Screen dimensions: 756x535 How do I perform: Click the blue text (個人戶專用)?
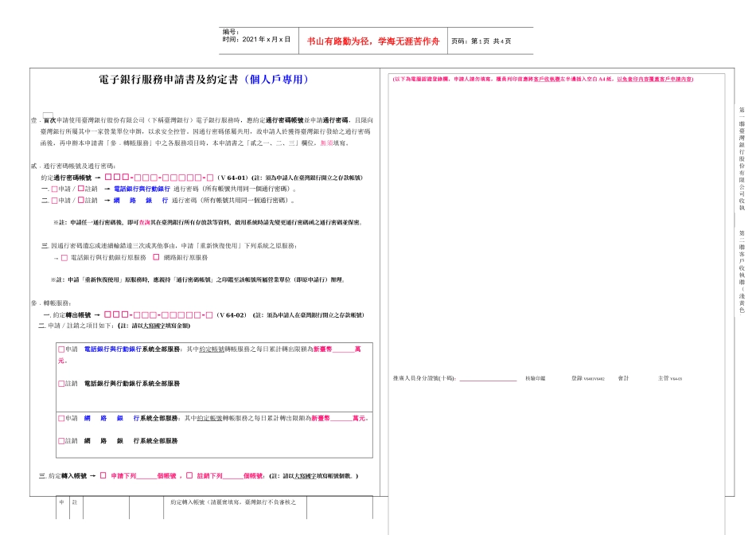tap(276, 80)
